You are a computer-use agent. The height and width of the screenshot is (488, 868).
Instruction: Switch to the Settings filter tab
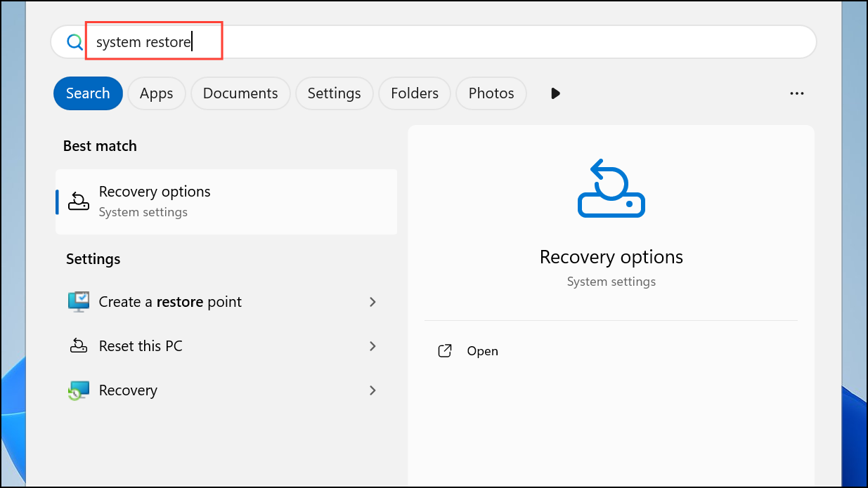[x=335, y=93]
